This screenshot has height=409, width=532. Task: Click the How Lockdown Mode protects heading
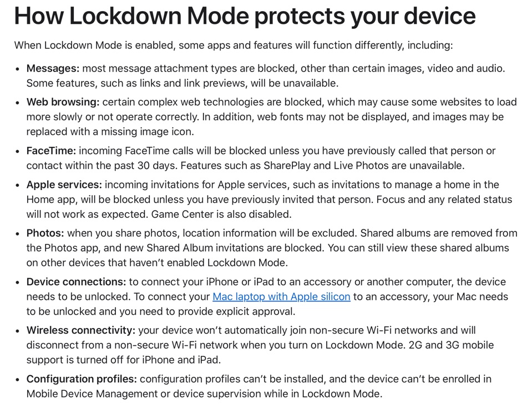click(245, 16)
